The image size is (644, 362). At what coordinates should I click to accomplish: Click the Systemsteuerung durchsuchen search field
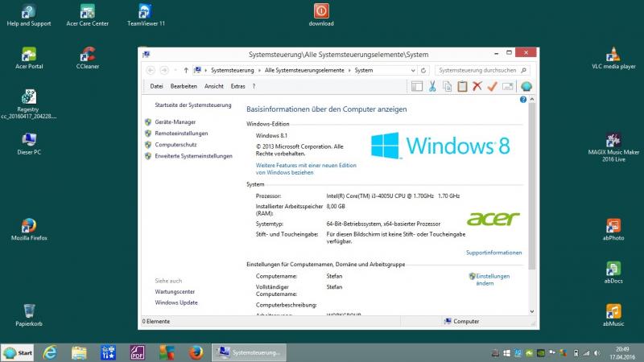[x=481, y=70]
